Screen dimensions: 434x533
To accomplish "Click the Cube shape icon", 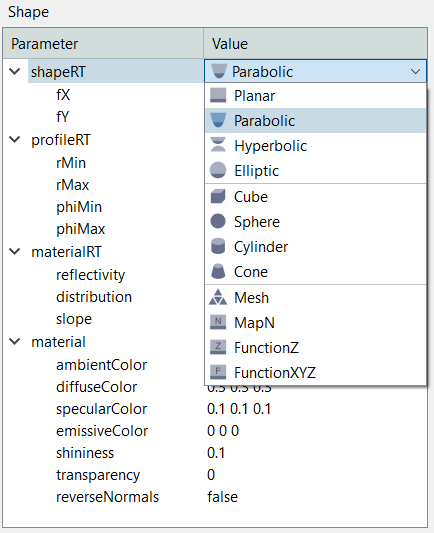I will coord(218,196).
